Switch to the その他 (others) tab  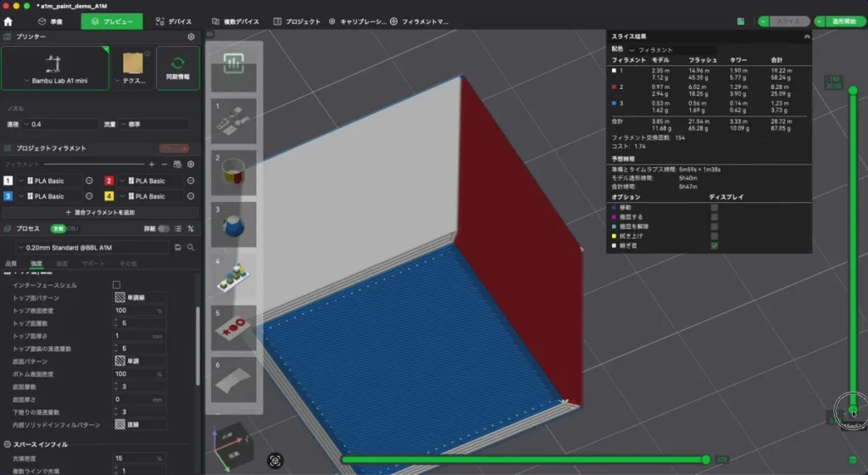(128, 264)
